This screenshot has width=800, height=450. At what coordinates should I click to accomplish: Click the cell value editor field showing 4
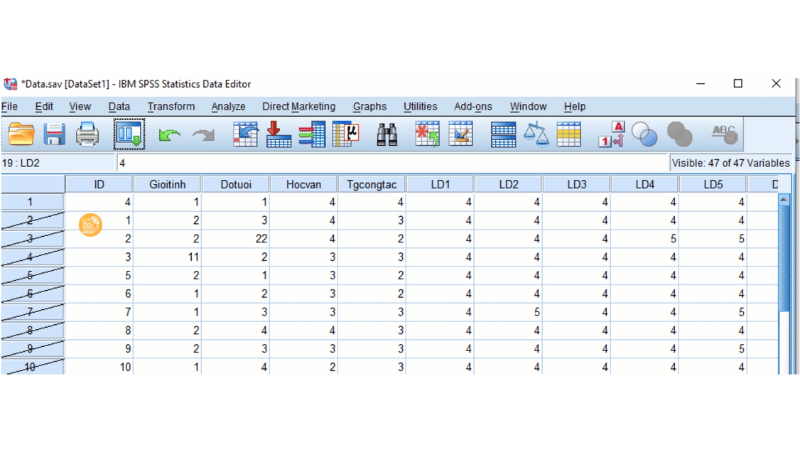(x=390, y=162)
